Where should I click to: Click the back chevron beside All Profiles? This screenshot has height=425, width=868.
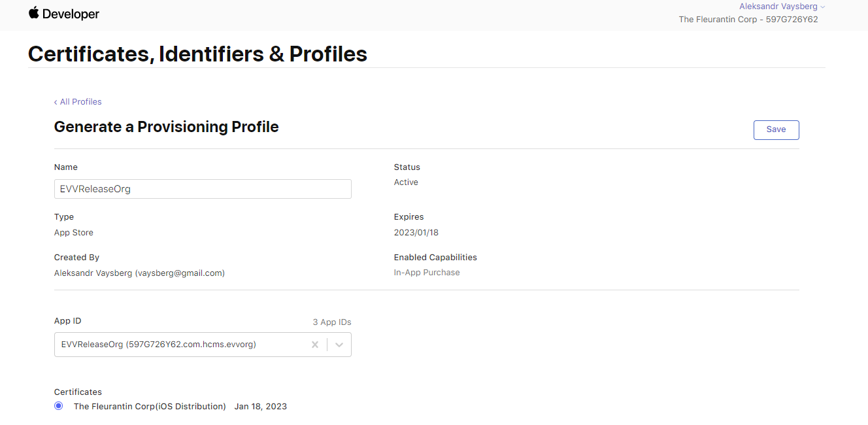[56, 102]
